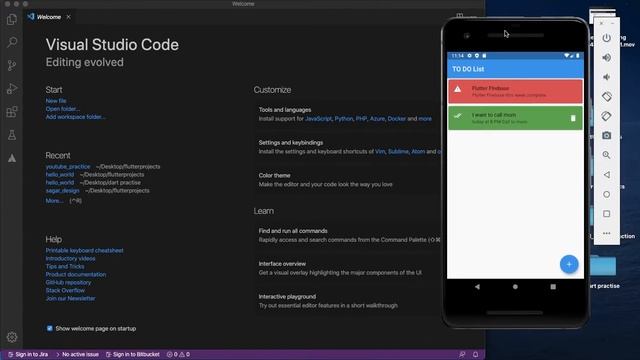Click emulator zoom magnifier icon

point(607,155)
